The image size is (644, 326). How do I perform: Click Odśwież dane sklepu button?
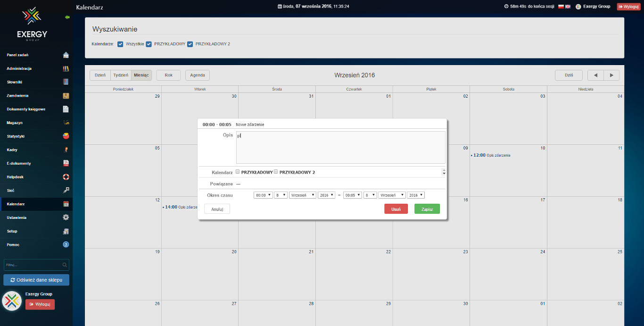(36, 280)
